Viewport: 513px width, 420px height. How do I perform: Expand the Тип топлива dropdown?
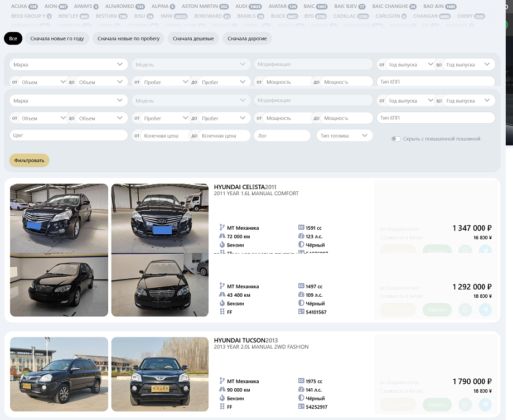click(x=345, y=136)
